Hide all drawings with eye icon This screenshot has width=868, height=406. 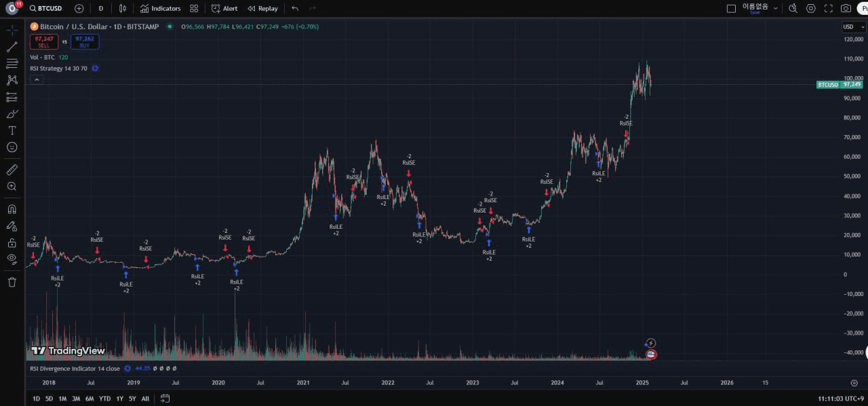pos(12,259)
